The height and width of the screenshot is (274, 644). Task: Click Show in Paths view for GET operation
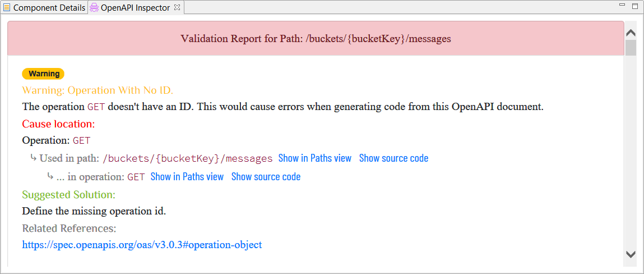pyautogui.click(x=187, y=177)
